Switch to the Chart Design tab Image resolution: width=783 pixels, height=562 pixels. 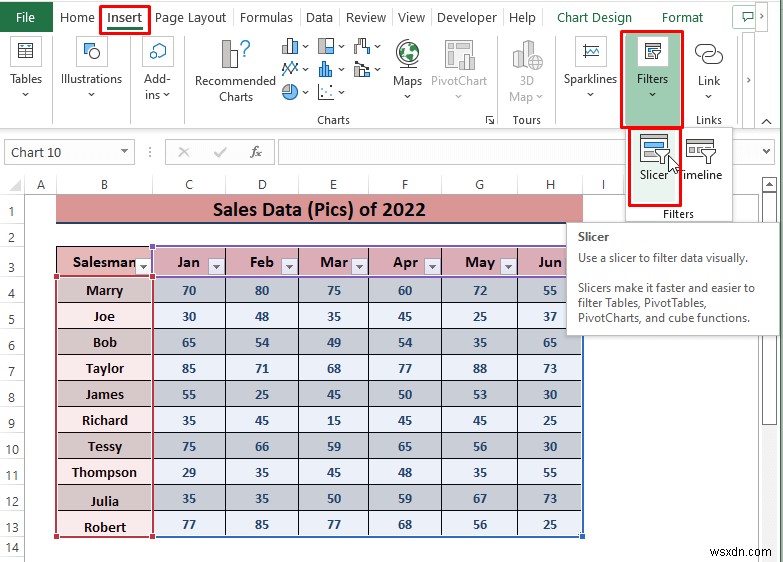pyautogui.click(x=594, y=17)
